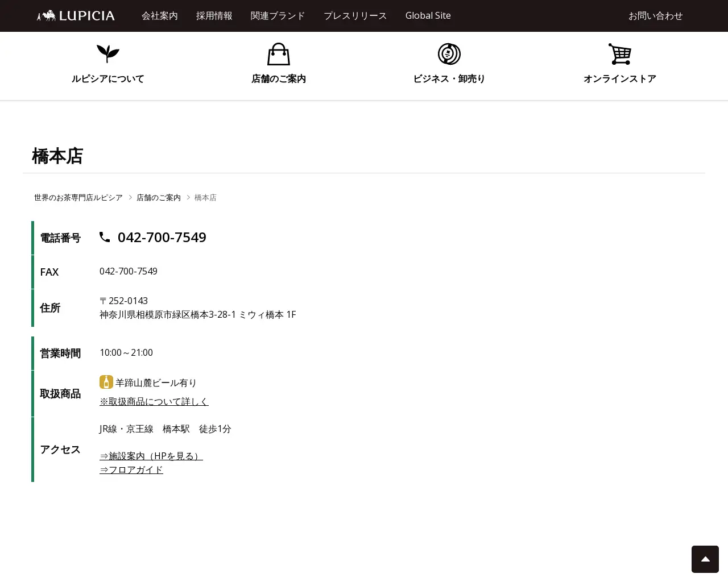Open オンラインストア with the cart icon

coord(620,54)
